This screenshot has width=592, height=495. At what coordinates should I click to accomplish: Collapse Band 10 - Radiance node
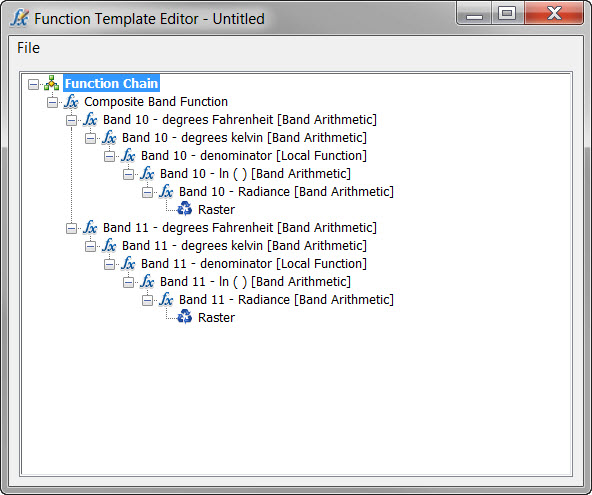coord(147,192)
